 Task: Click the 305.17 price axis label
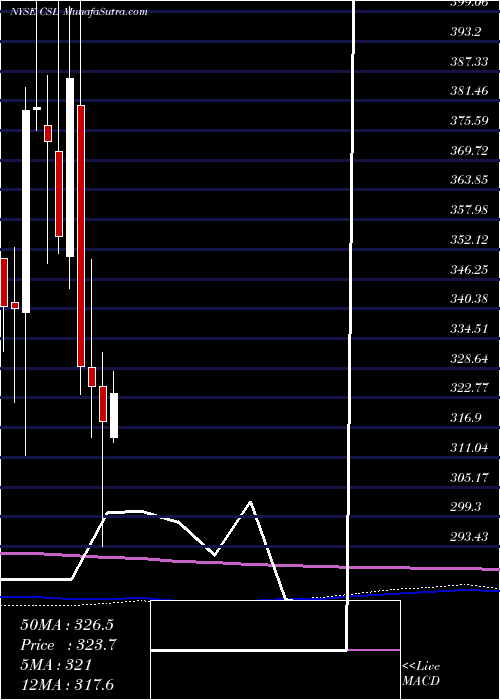click(469, 477)
